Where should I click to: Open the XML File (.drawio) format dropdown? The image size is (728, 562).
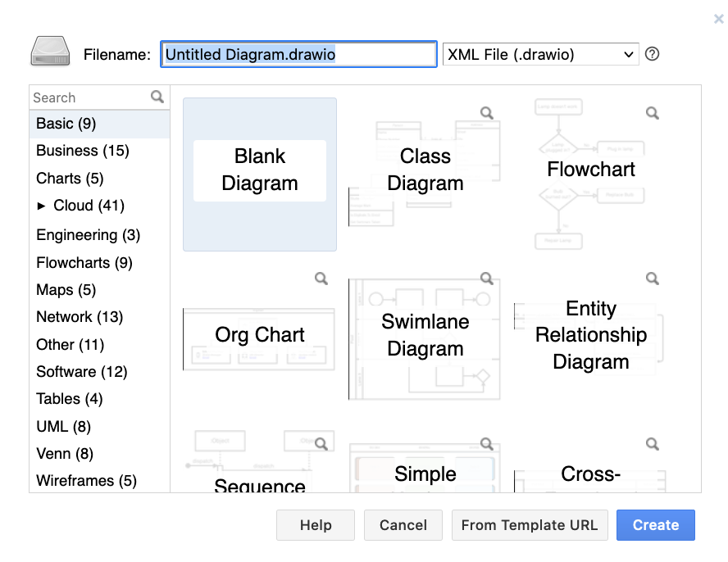[x=540, y=55]
